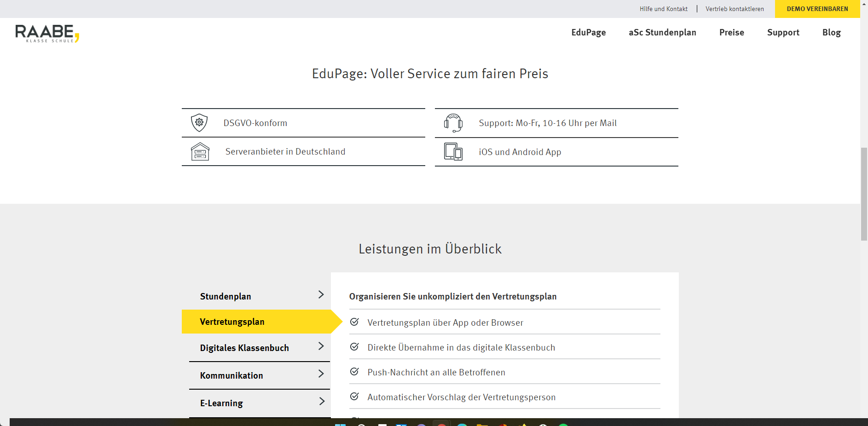
Task: Expand the Kommunikation chevron arrow
Action: [321, 374]
